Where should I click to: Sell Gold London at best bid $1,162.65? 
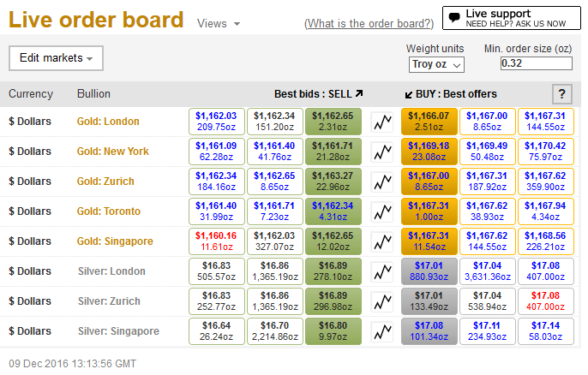click(x=333, y=122)
